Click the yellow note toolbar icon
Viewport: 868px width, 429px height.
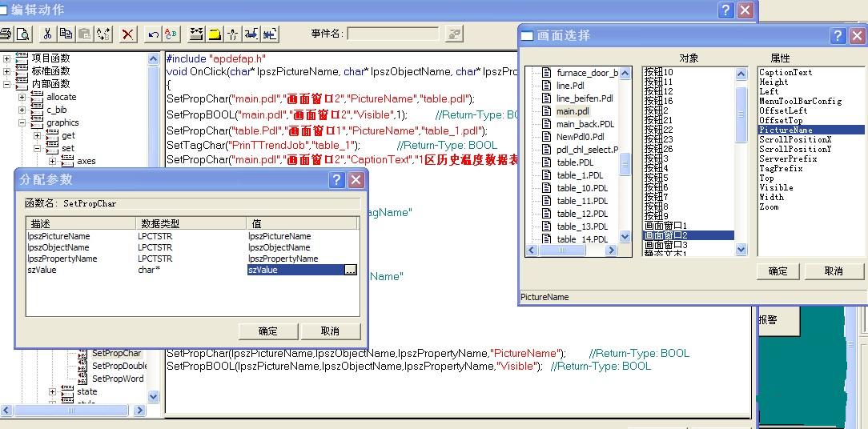coord(215,34)
